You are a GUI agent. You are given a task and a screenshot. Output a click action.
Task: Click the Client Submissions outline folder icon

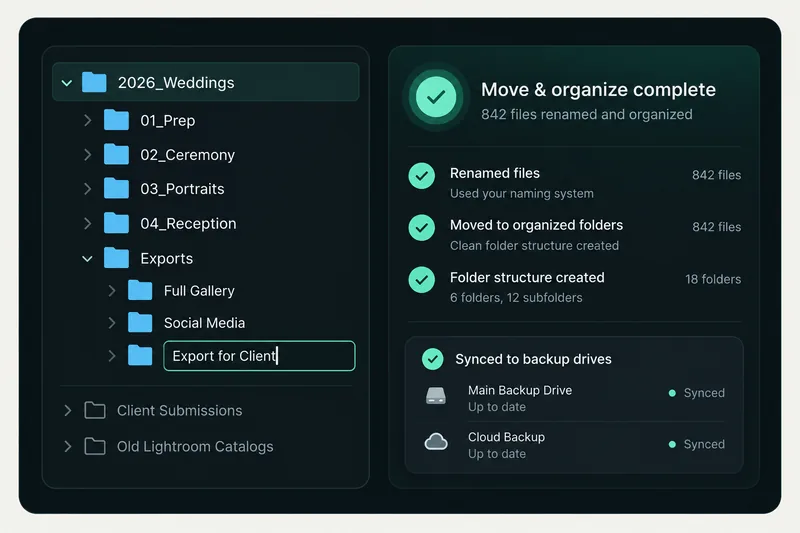click(95, 410)
